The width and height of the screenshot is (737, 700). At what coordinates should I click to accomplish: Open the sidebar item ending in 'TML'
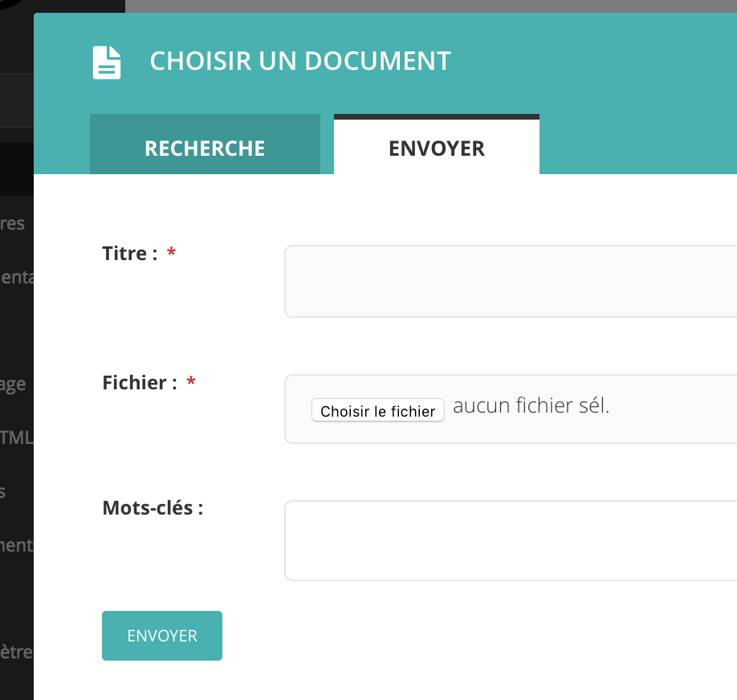point(16,437)
